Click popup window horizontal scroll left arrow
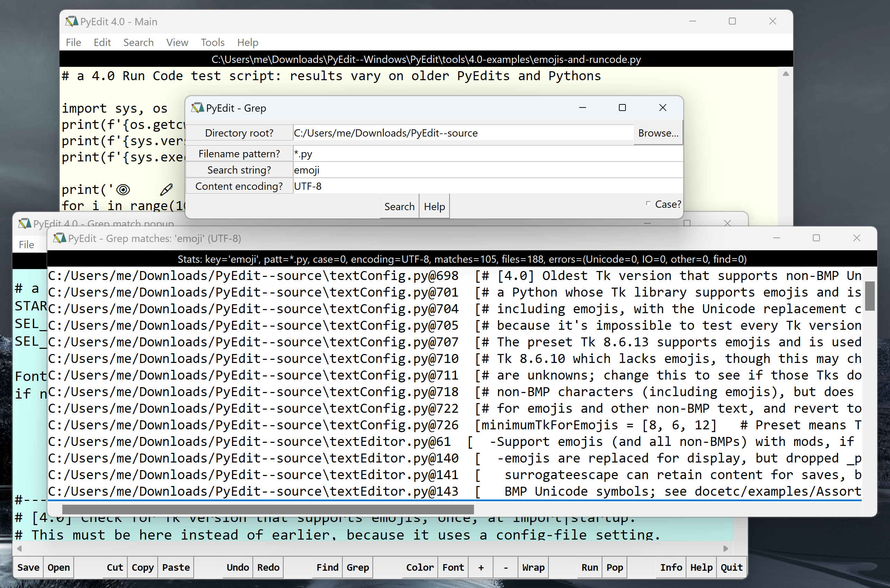This screenshot has height=588, width=890. click(19, 548)
